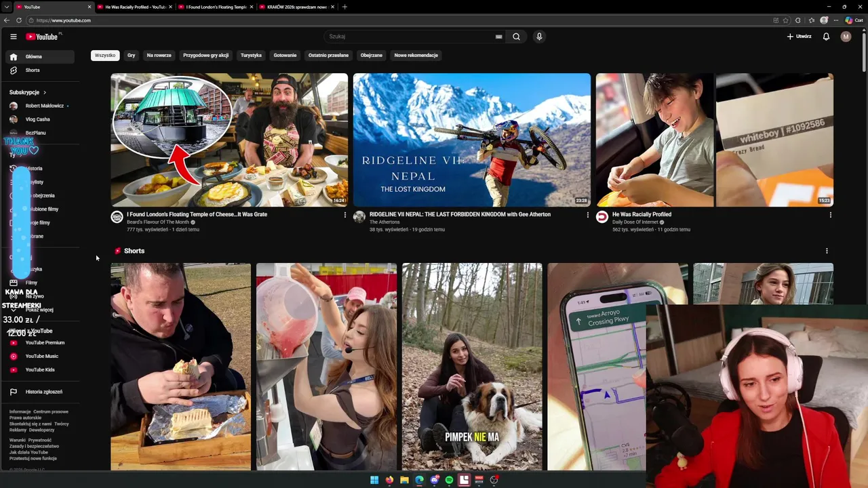Go back in browser
The width and height of the screenshot is (868, 488).
point(7,20)
